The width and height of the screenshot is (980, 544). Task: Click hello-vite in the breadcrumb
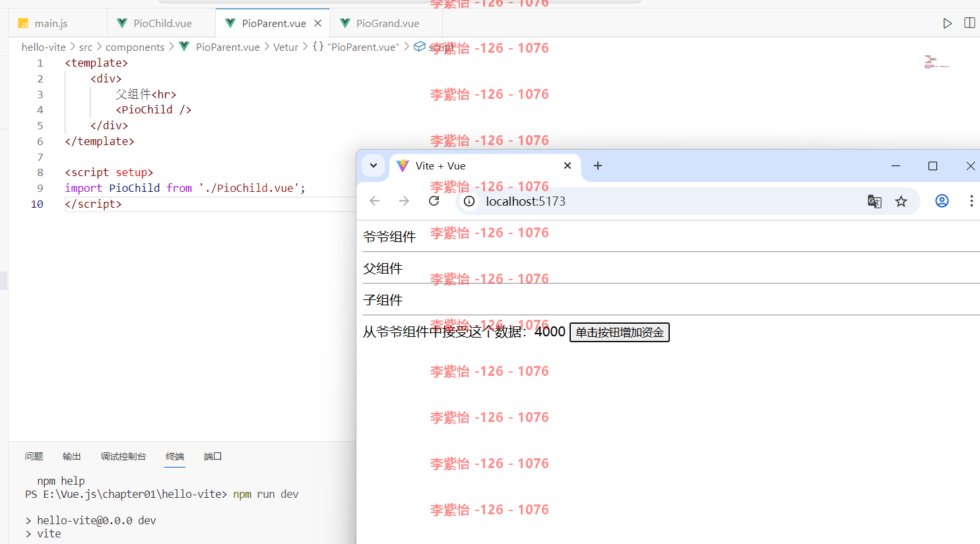(x=44, y=47)
